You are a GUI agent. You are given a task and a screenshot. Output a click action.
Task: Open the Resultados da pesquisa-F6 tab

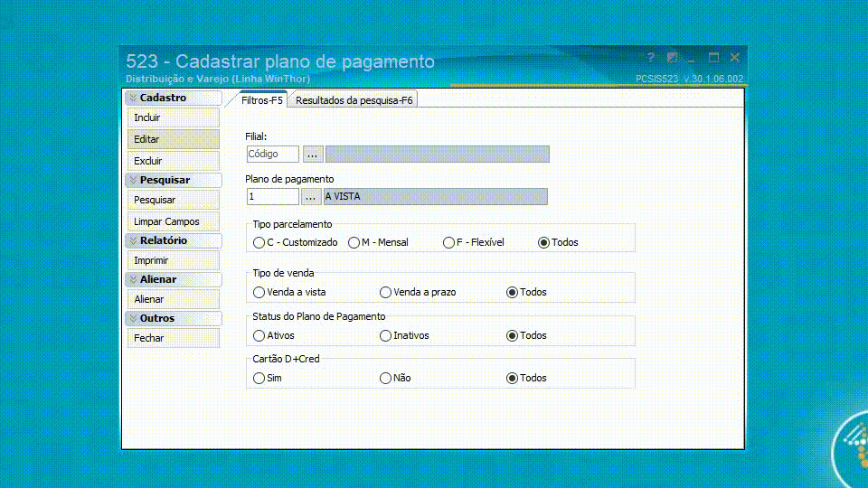click(354, 100)
